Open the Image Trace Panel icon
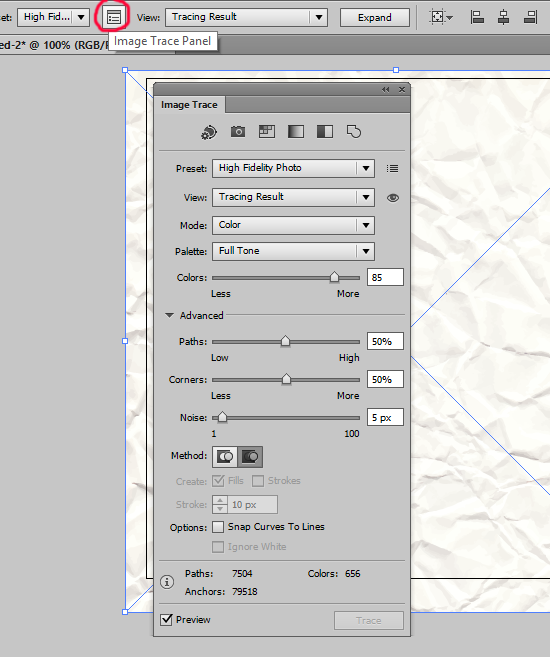550x657 pixels. click(x=114, y=18)
